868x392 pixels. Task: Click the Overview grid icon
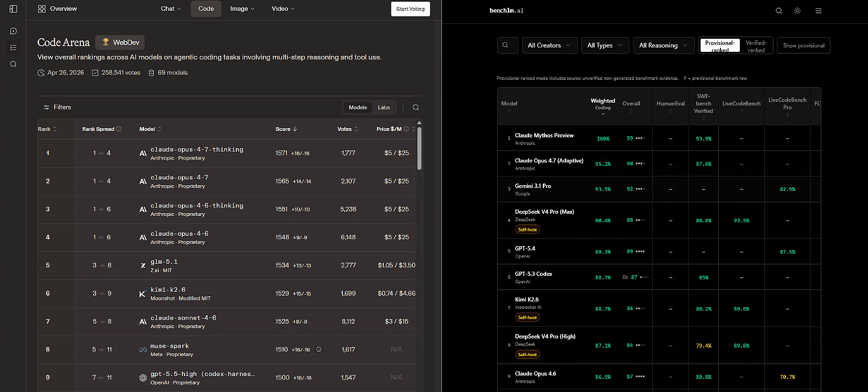(x=42, y=9)
